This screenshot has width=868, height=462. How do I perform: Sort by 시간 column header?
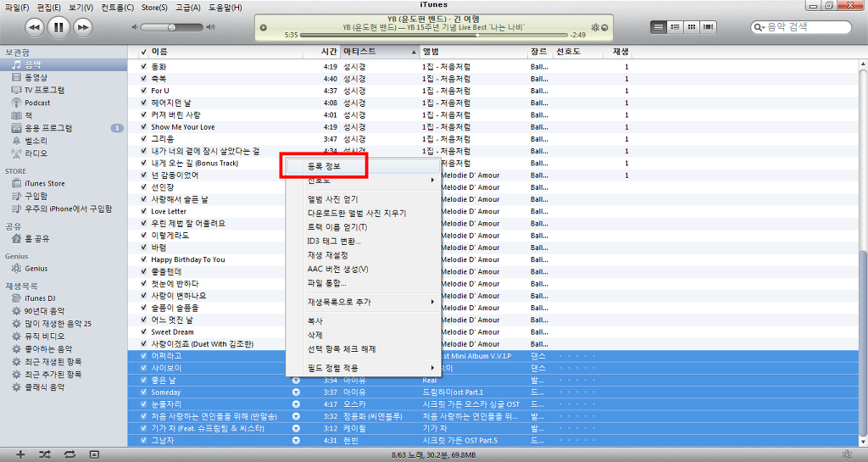pos(321,52)
